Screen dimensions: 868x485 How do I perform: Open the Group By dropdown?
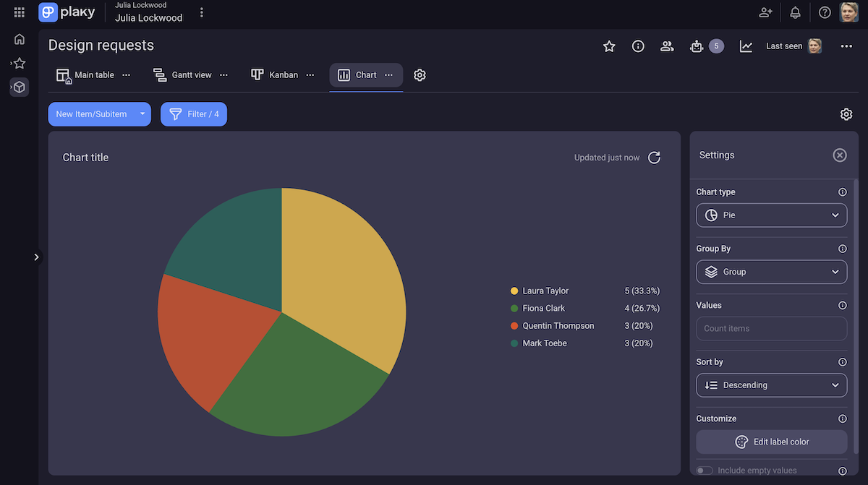pos(771,272)
